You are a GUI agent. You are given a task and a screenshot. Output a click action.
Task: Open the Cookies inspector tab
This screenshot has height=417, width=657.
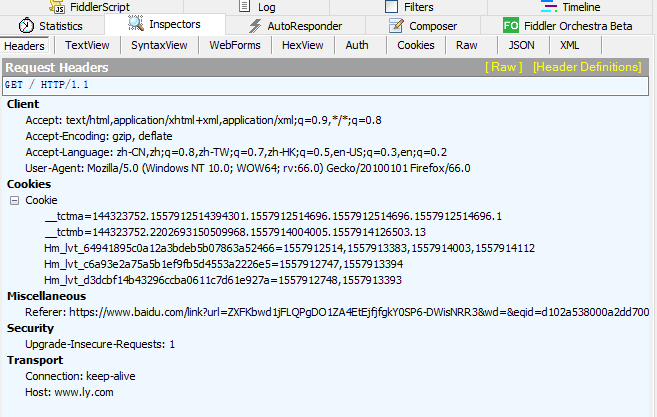416,45
